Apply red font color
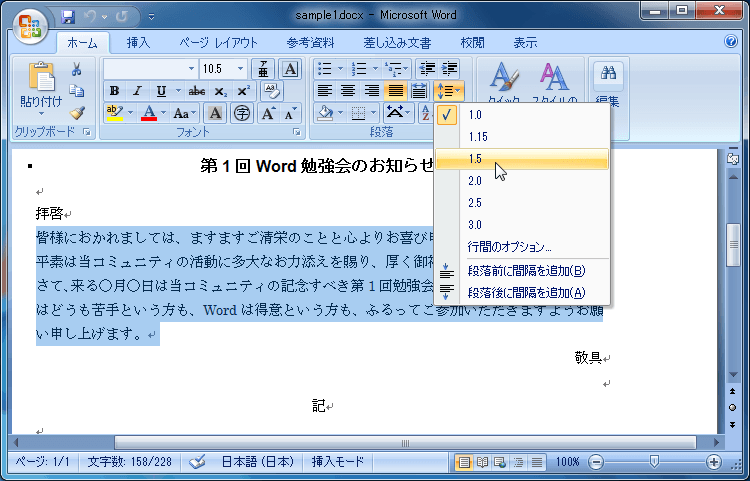The image size is (750, 481). tap(149, 113)
